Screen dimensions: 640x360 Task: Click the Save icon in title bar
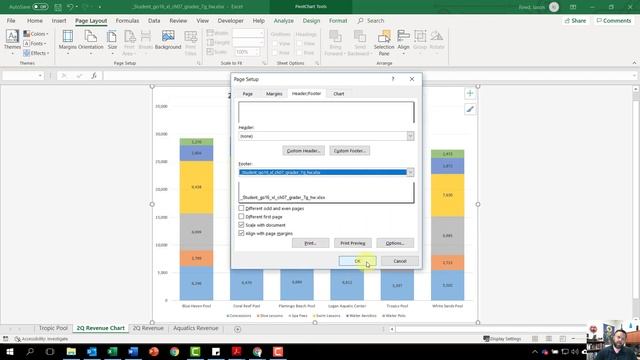tap(58, 7)
